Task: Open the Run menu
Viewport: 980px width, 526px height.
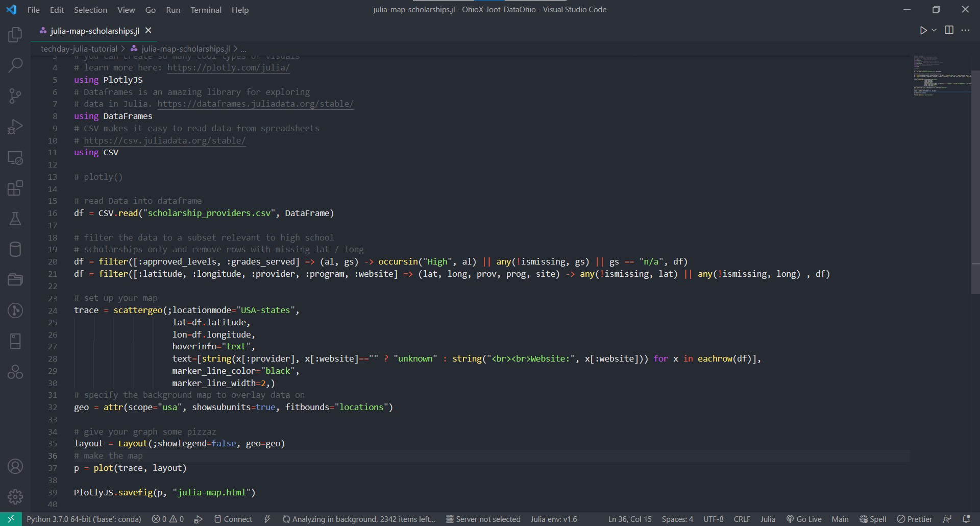Action: coord(173,10)
